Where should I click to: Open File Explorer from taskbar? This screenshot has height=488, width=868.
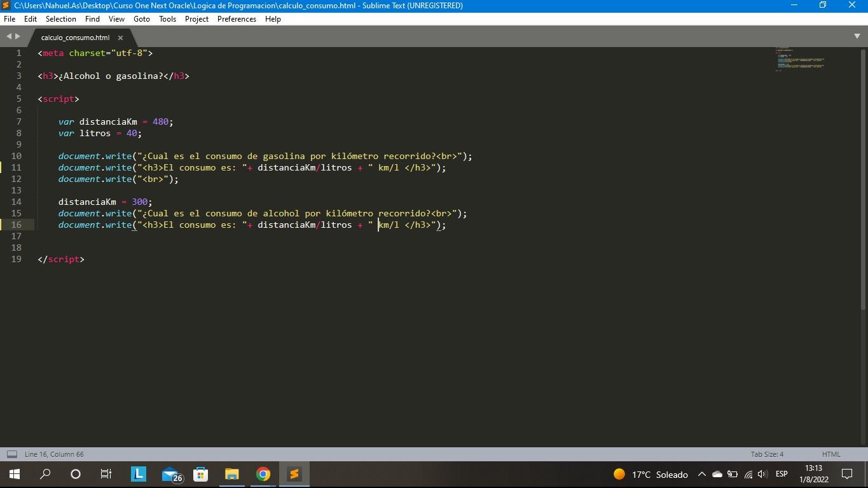point(231,474)
